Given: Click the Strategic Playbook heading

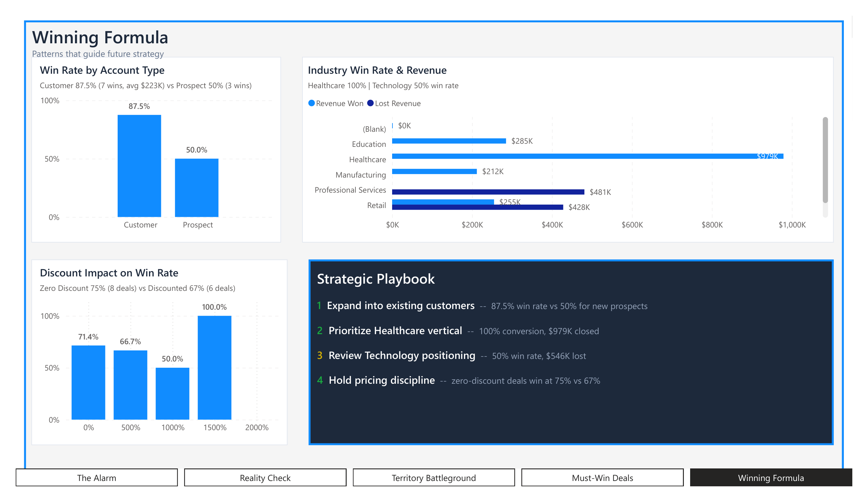Looking at the screenshot, I should click(x=375, y=279).
